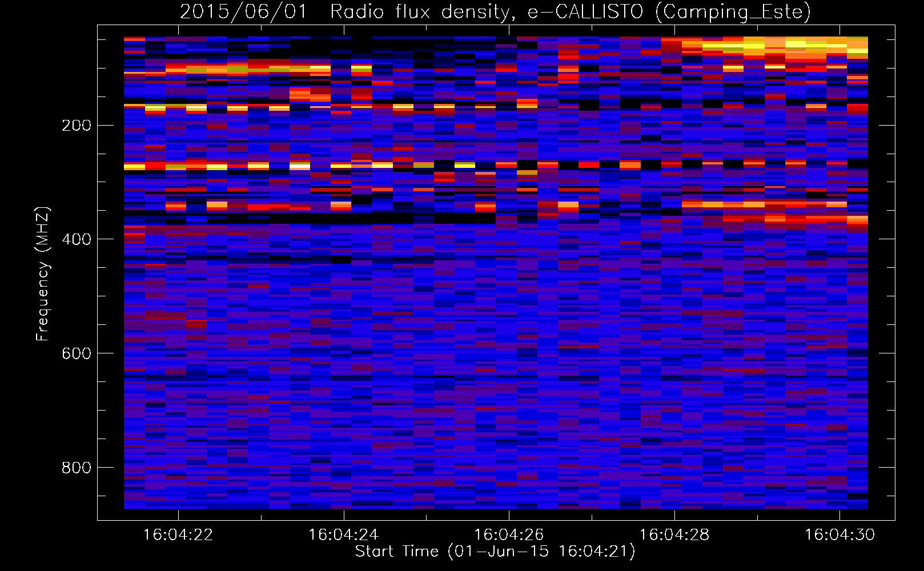Click the 'Start Time (01-Jun-15 16:04:21)' label
924x571 pixels.
[x=495, y=552]
